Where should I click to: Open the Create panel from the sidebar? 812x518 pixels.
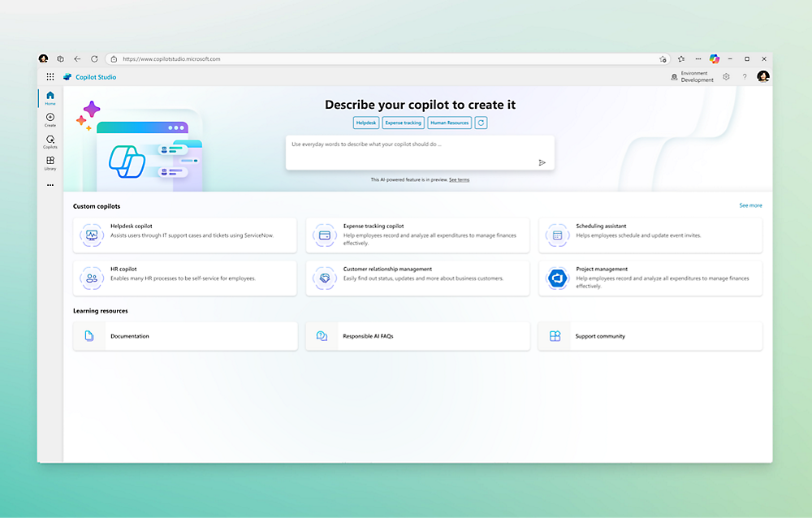click(x=50, y=120)
